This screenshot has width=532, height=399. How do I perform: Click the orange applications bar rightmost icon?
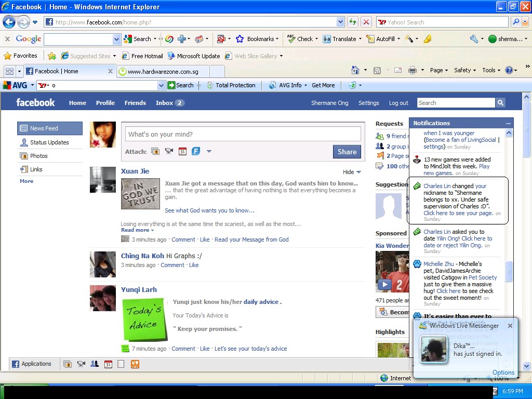tap(135, 364)
